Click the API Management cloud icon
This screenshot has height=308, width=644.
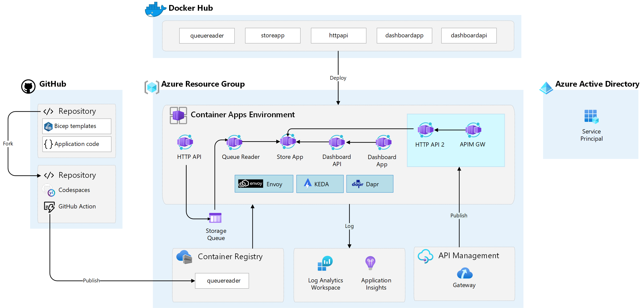click(425, 256)
